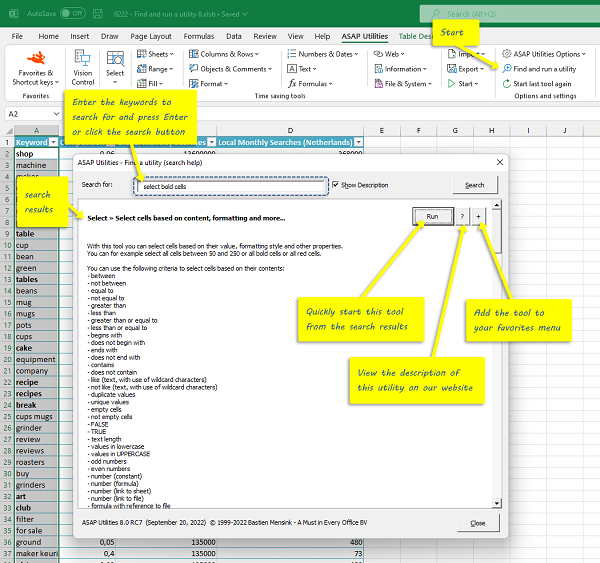The width and height of the screenshot is (600, 563).
Task: Open the Insert ribbon tab
Action: click(x=80, y=36)
